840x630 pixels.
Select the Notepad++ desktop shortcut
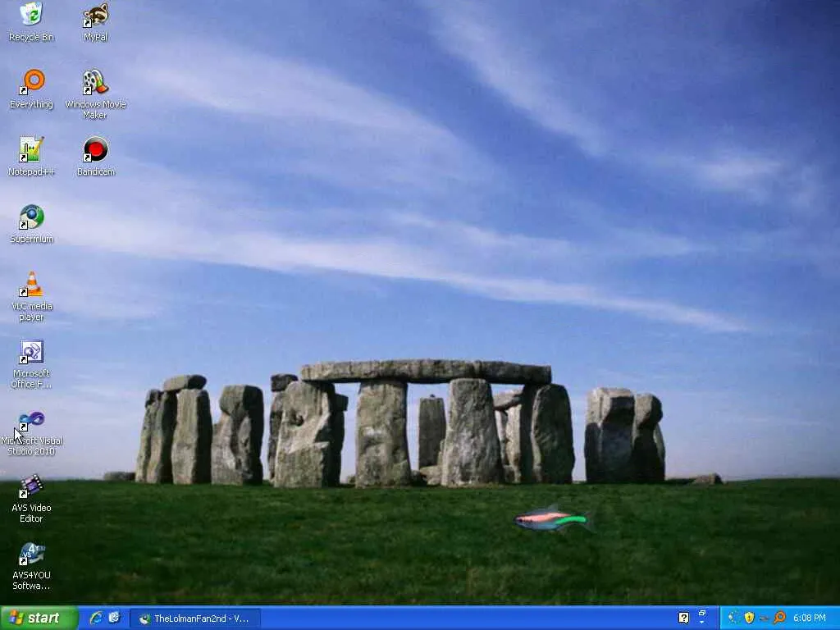[x=31, y=157]
